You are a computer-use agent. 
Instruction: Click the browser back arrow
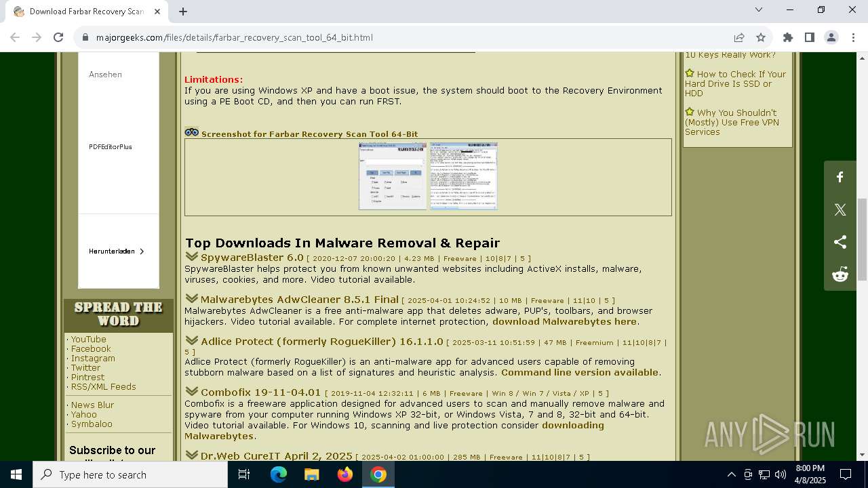pyautogui.click(x=15, y=37)
